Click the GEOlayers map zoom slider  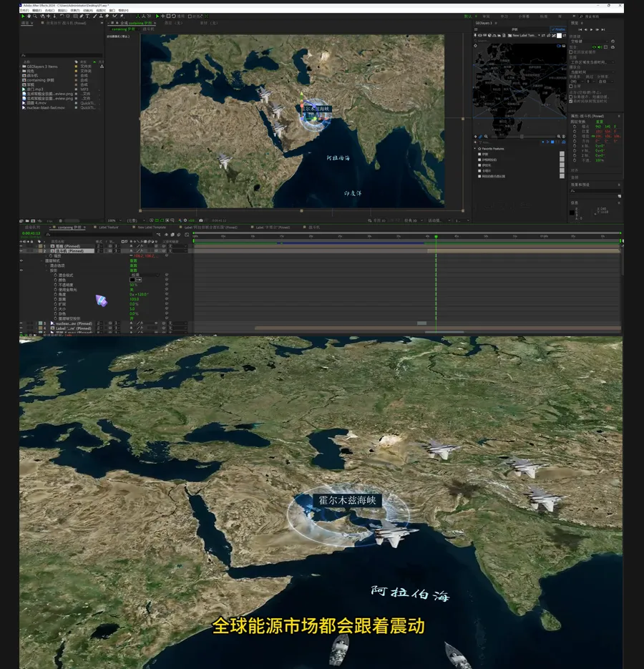point(522,137)
